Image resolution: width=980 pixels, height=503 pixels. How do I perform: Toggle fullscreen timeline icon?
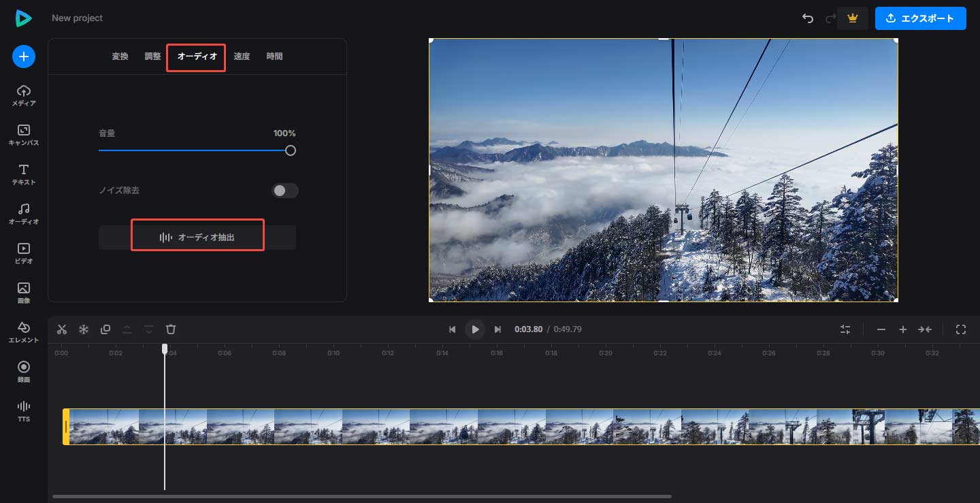coord(961,329)
